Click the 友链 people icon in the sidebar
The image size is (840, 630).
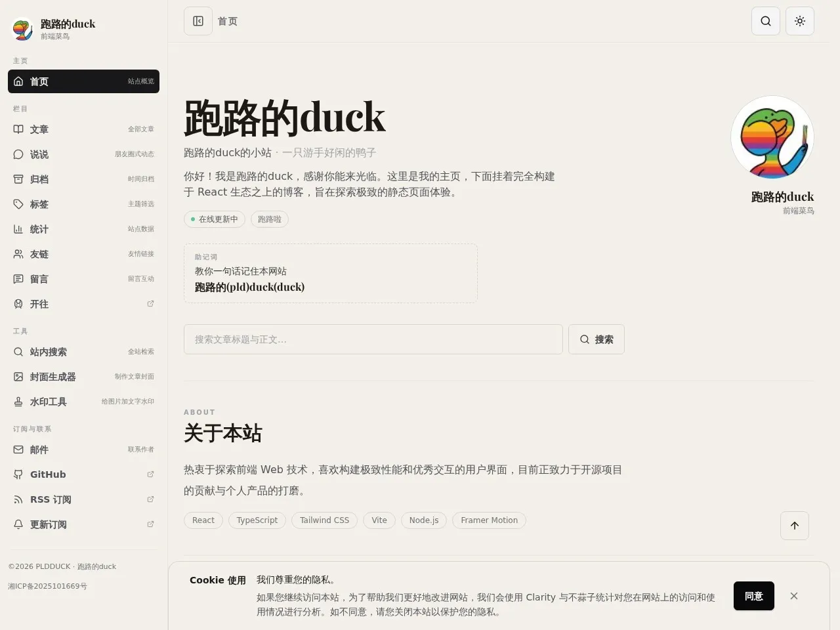click(x=18, y=254)
